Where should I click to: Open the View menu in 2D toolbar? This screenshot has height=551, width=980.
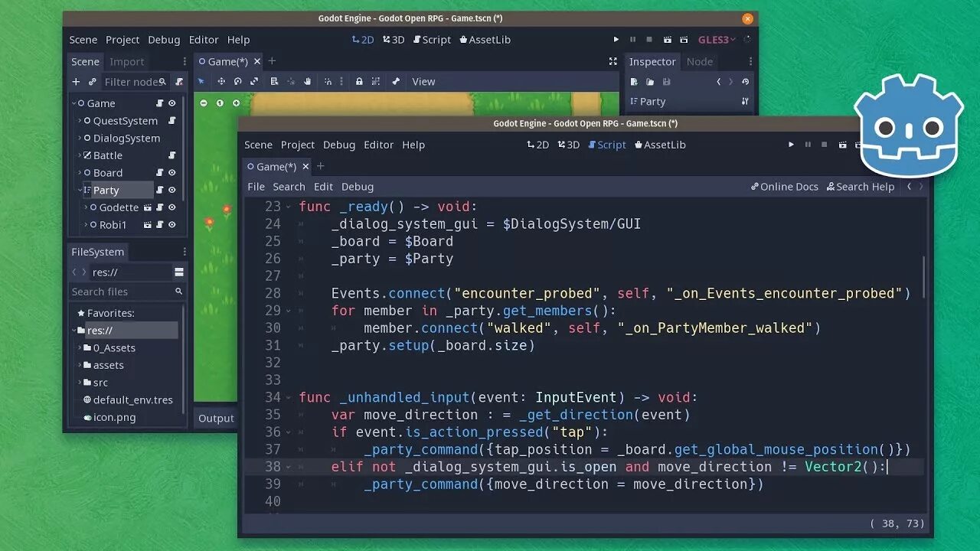tap(423, 82)
